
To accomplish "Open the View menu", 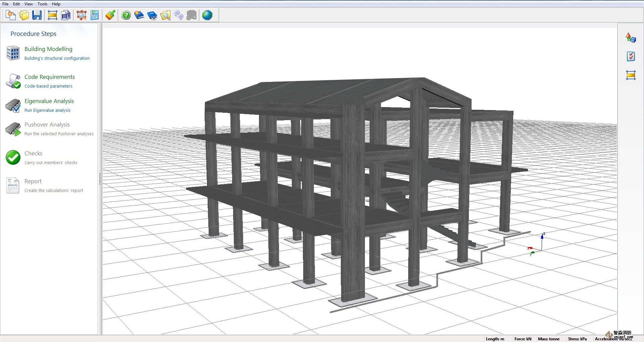I will [x=29, y=4].
